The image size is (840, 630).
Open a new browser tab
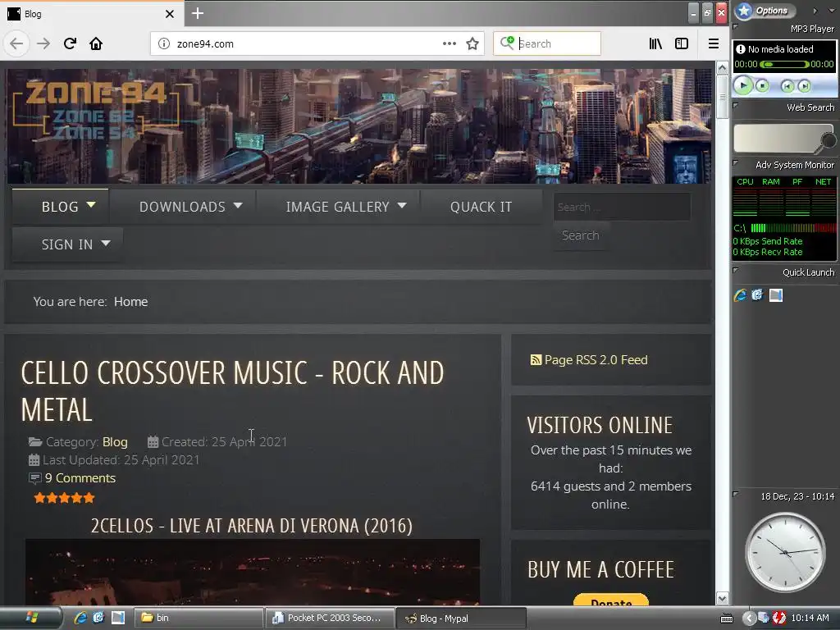point(198,13)
